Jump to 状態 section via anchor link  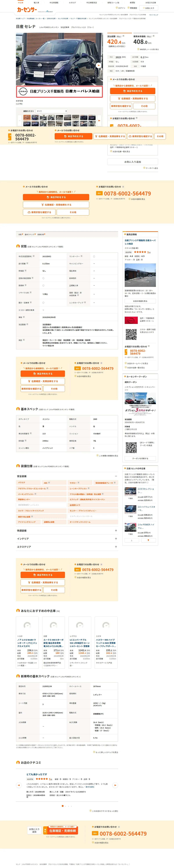[x=21, y=235]
